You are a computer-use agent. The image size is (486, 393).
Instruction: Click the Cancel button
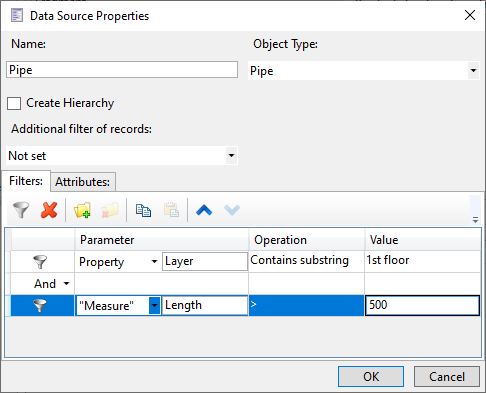coord(447,377)
